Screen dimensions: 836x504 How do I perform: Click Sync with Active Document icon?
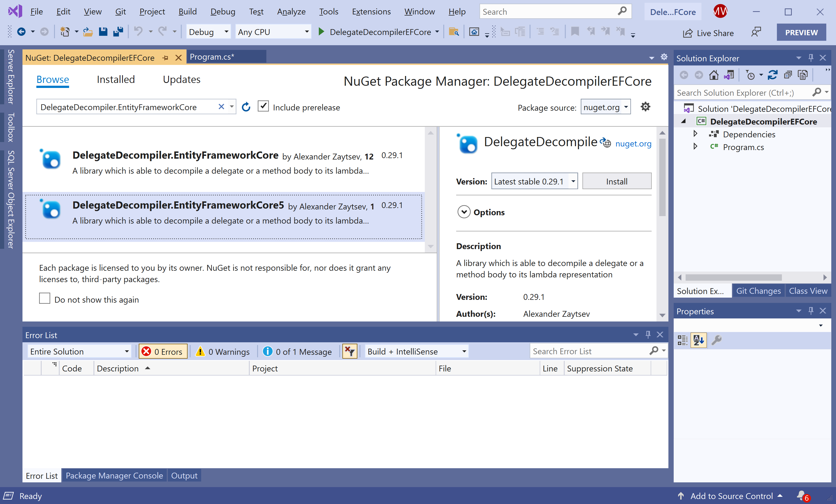click(x=772, y=75)
